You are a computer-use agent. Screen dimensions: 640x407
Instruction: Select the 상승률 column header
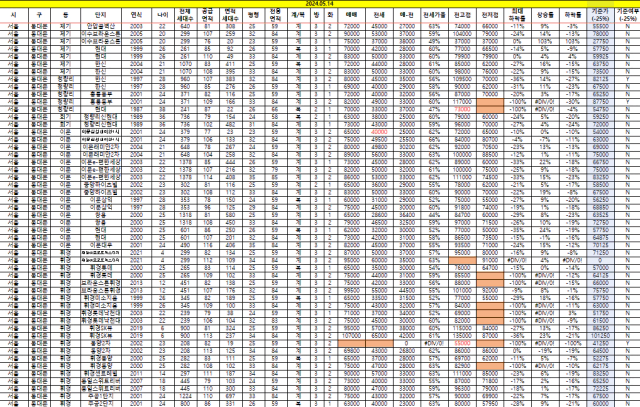tap(545, 15)
